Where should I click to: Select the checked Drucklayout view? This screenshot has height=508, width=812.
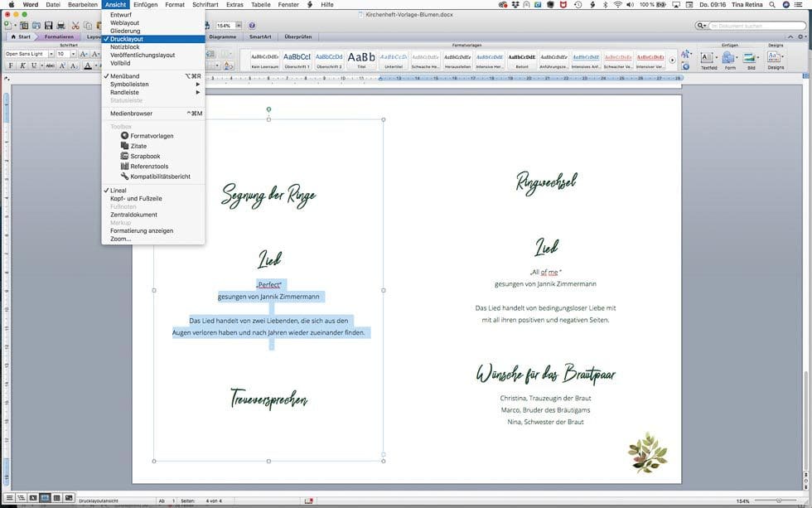pos(127,39)
